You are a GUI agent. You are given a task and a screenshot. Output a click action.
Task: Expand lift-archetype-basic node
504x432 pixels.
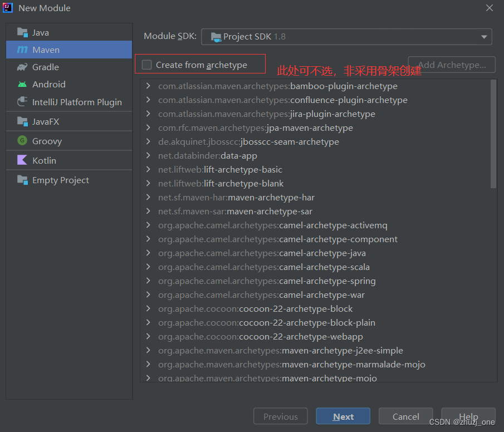(x=148, y=169)
